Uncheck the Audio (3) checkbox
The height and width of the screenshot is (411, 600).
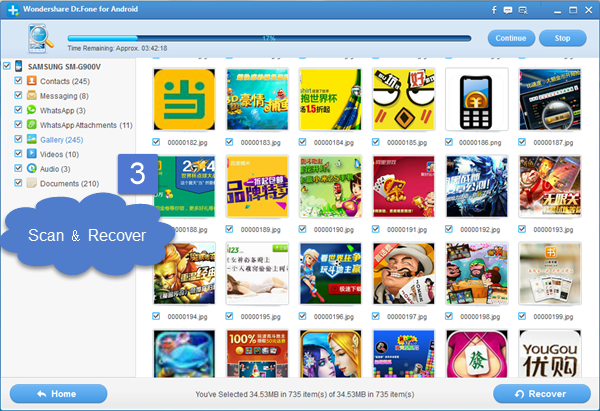[18, 168]
